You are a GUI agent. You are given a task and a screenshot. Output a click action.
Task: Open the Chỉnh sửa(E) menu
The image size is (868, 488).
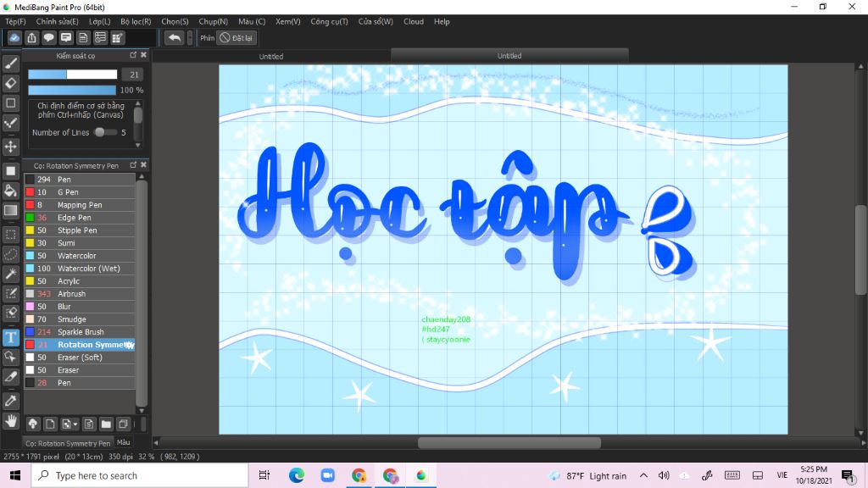57,21
